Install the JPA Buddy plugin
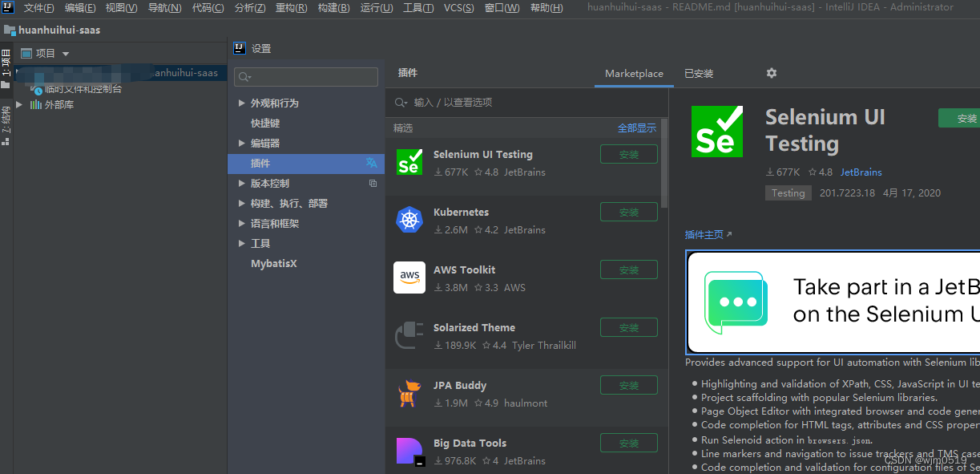 pos(629,385)
